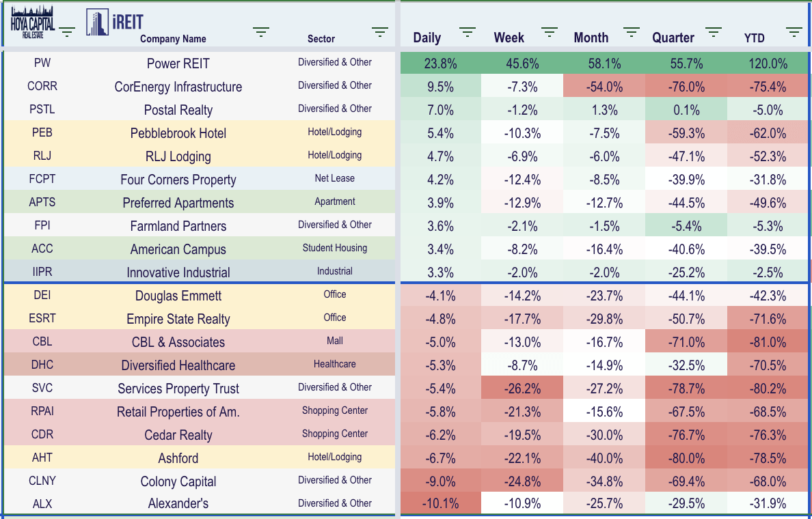The width and height of the screenshot is (812, 519).
Task: Select the Alexander's company name cell
Action: 178,504
